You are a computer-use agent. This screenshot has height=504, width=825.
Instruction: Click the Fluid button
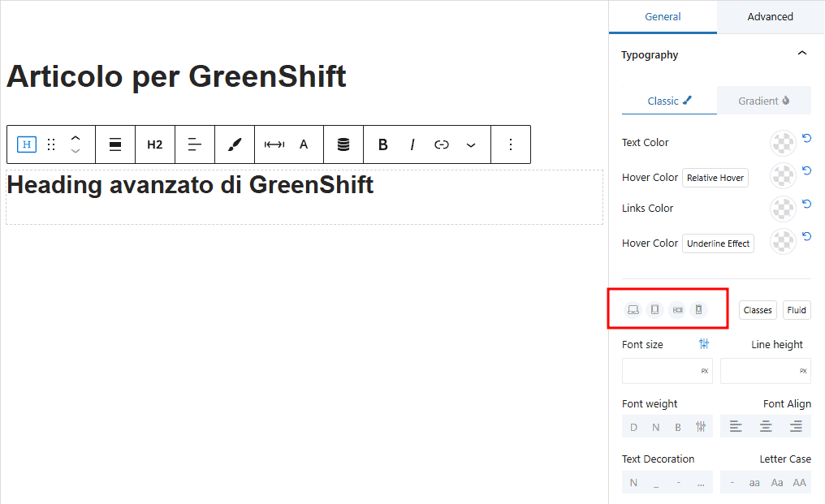797,310
